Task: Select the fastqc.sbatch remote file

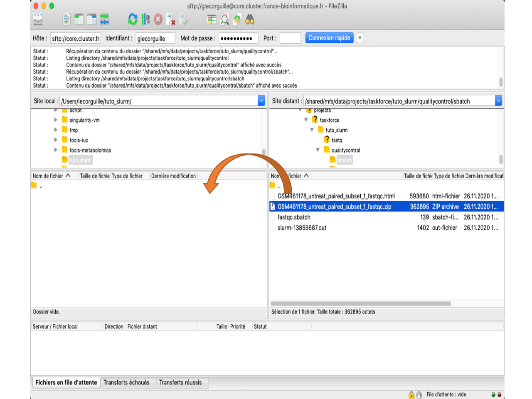Action: coord(294,217)
